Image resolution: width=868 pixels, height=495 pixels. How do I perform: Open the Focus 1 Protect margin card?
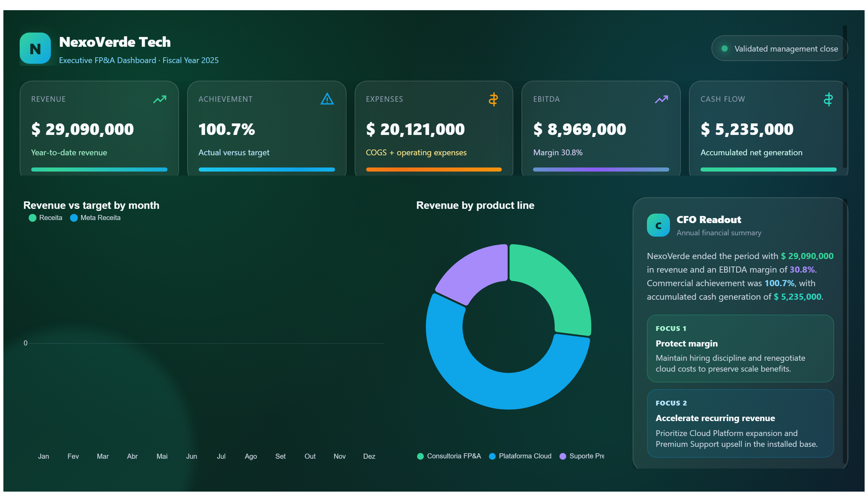[x=740, y=349]
